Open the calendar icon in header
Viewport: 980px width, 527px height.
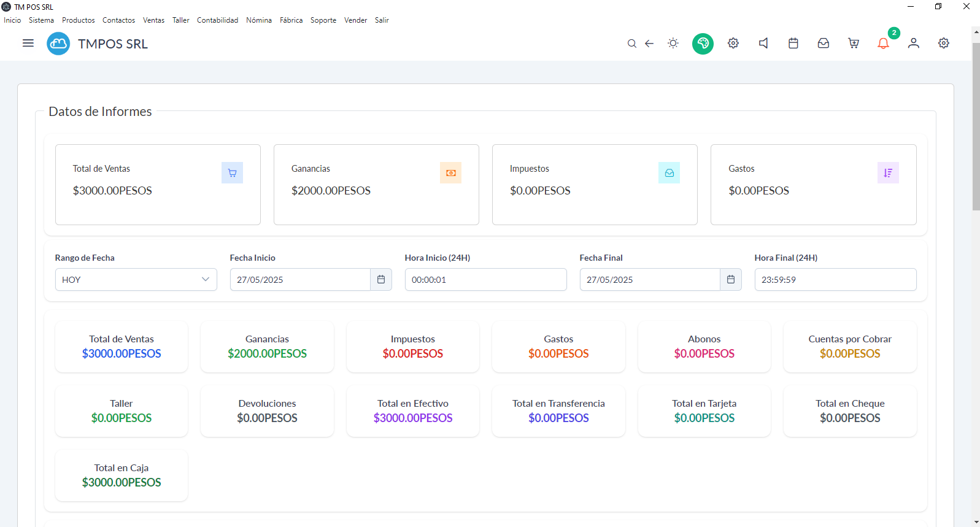click(793, 43)
